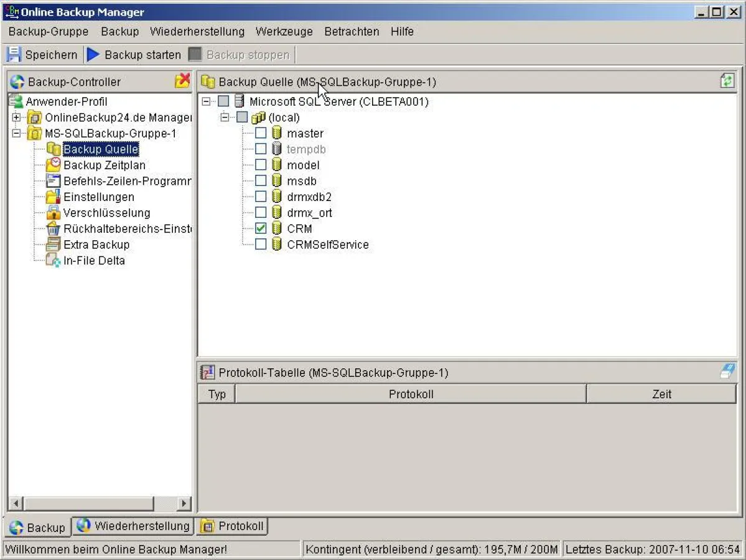Select the CRMSelfService database entry
746x560 pixels.
328,244
